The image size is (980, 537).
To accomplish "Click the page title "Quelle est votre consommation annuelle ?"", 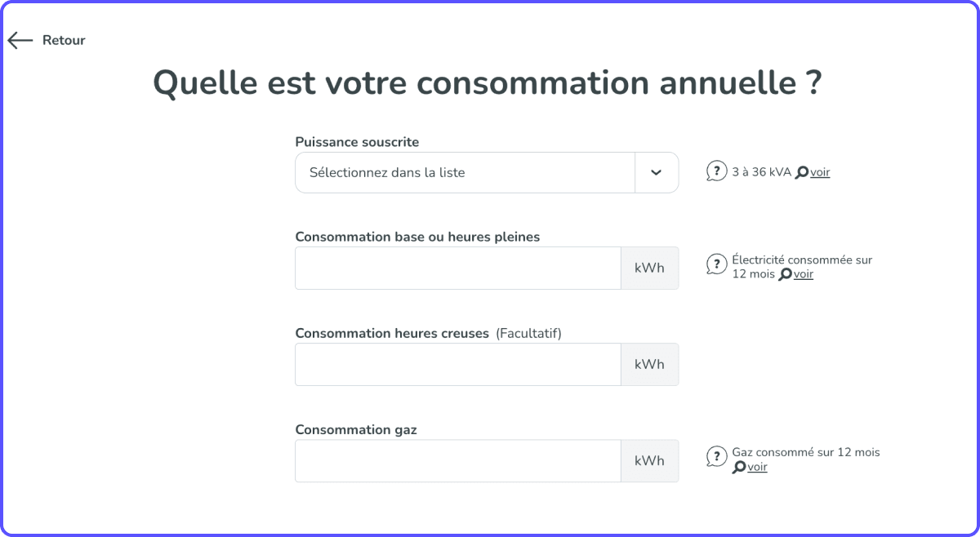I will pos(489,82).
